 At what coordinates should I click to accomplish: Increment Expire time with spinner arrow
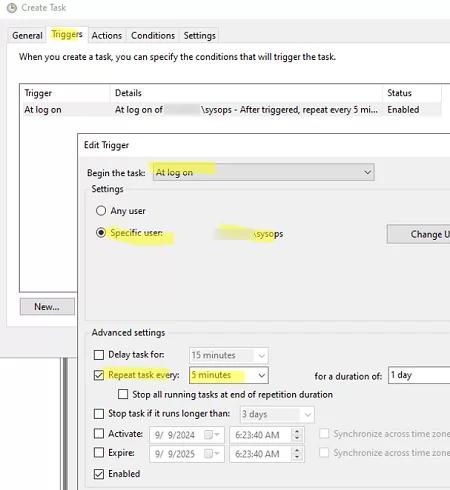tap(297, 451)
